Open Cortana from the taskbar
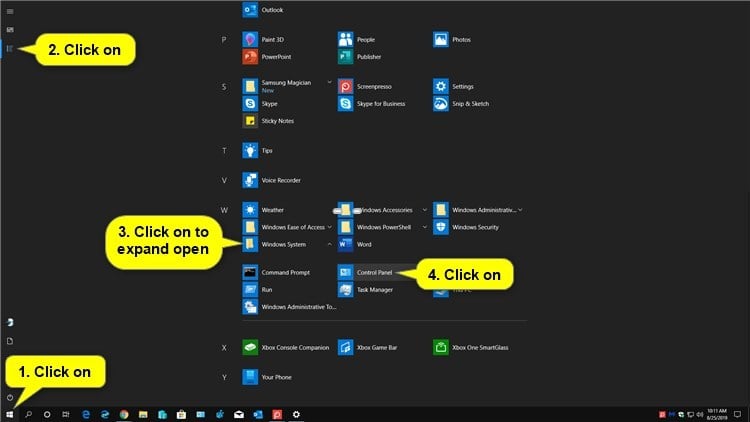Screen dimensions: 750x422 pyautogui.click(x=47, y=414)
